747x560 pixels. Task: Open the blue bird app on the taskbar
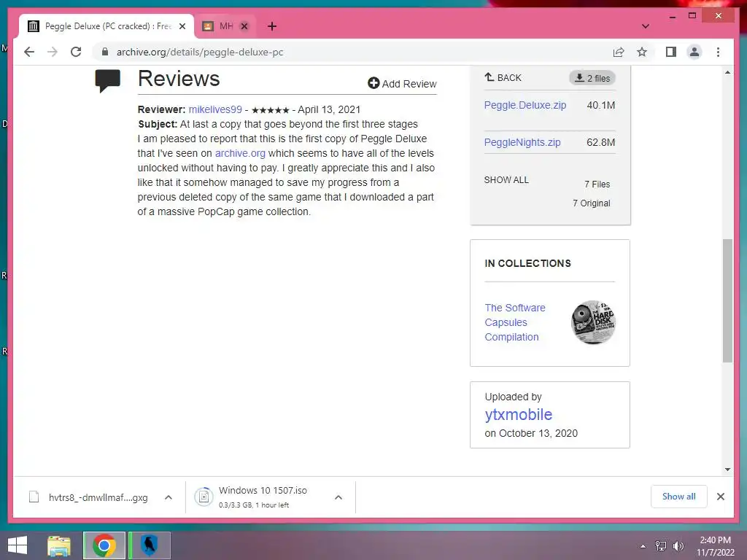click(149, 545)
